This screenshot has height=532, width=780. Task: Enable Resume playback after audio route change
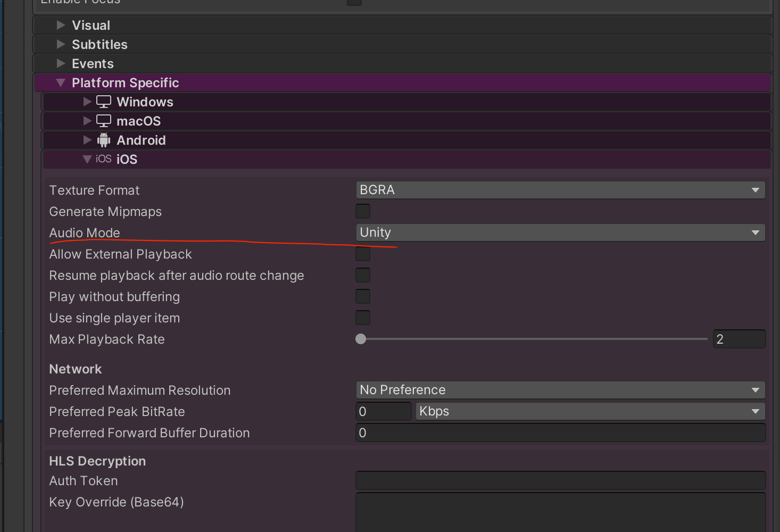(x=362, y=275)
